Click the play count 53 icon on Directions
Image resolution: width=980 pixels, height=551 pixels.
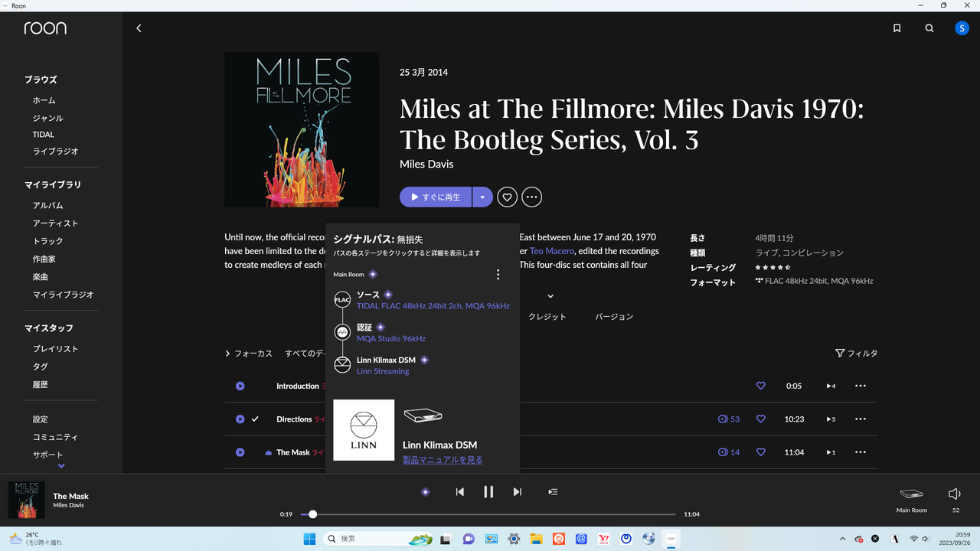coord(723,419)
